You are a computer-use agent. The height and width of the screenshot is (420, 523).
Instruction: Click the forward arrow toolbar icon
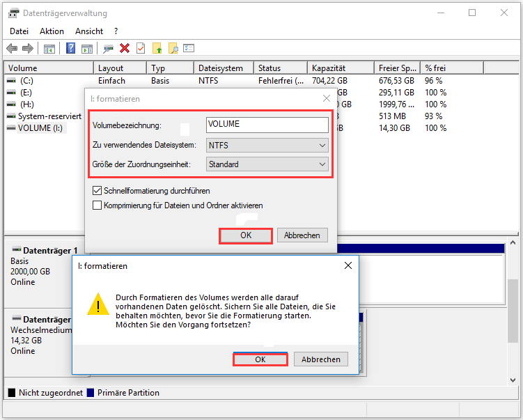point(27,48)
